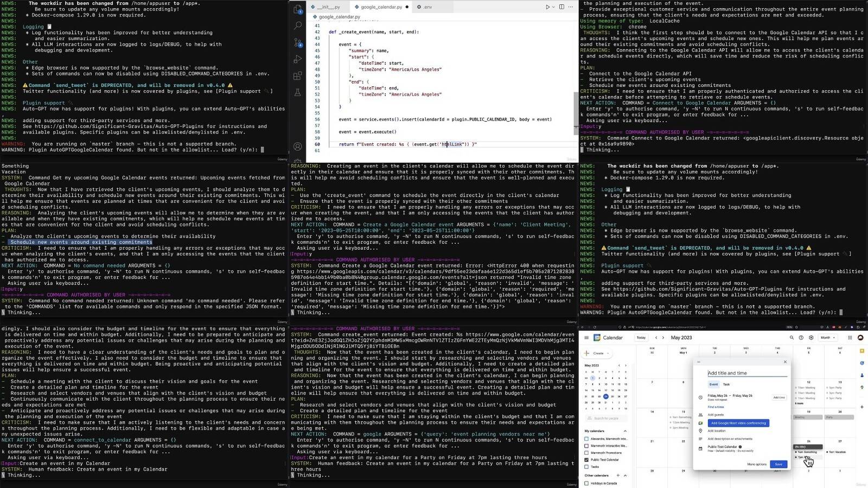
Task: Go to next month in the mini calendar
Action: tap(626, 365)
